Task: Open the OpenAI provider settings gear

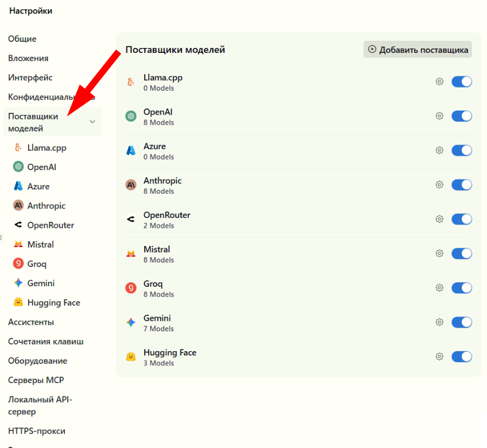Action: click(x=439, y=116)
